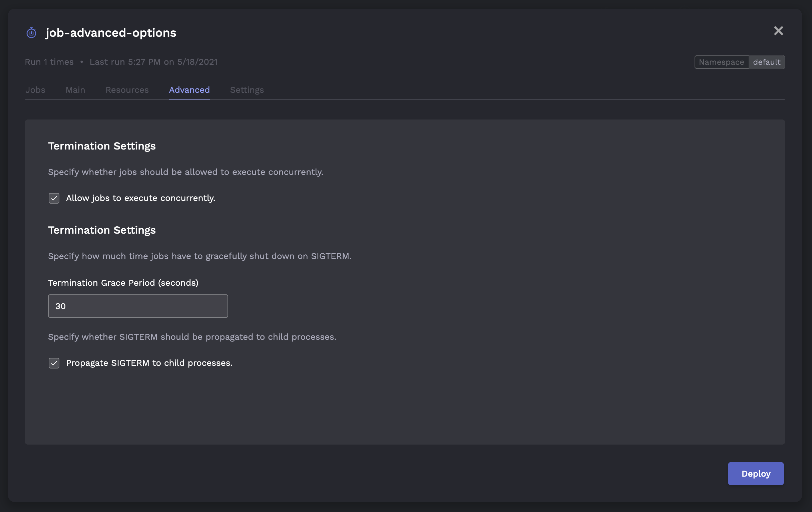Image resolution: width=812 pixels, height=512 pixels.
Task: Switch to the Jobs tab
Action: click(x=35, y=90)
